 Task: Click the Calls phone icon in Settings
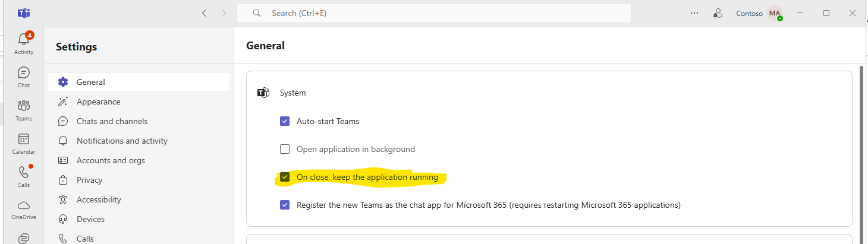click(63, 239)
